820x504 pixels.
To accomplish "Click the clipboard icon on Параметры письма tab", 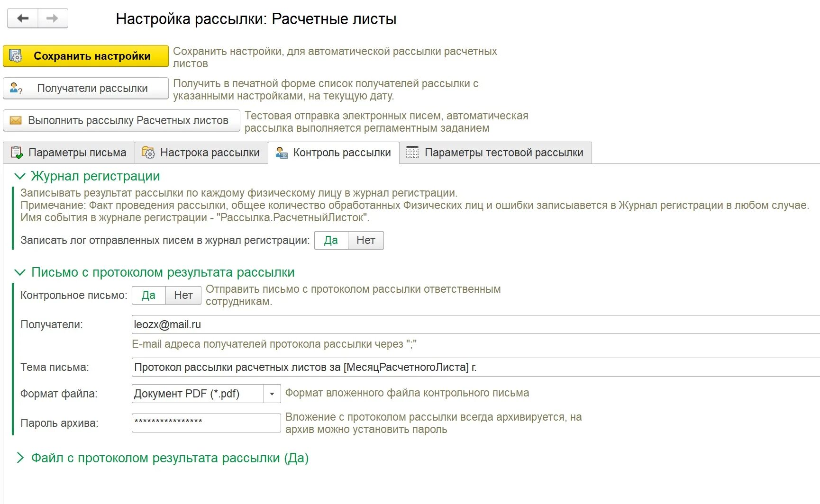I will pos(17,153).
